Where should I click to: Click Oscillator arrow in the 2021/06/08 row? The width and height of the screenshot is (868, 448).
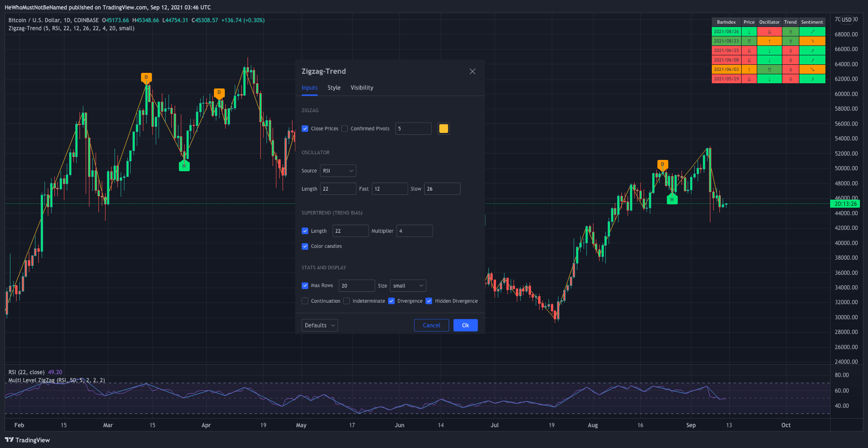click(770, 60)
